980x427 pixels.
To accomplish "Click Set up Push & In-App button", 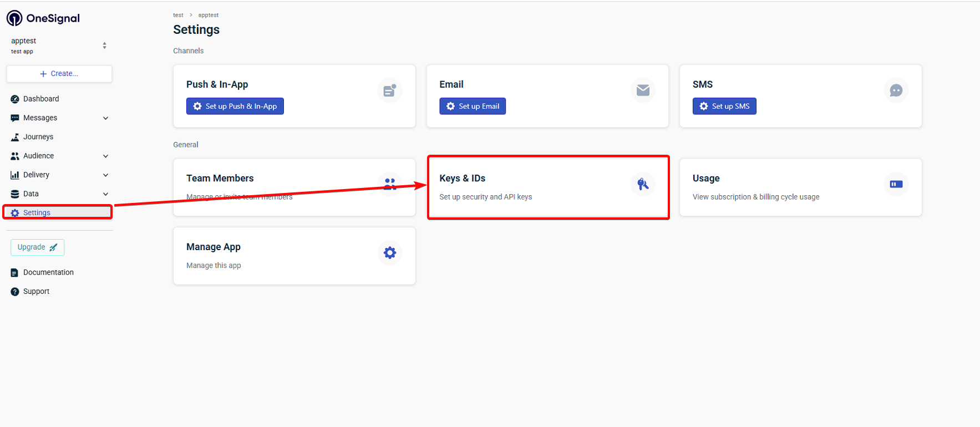I will tap(235, 106).
